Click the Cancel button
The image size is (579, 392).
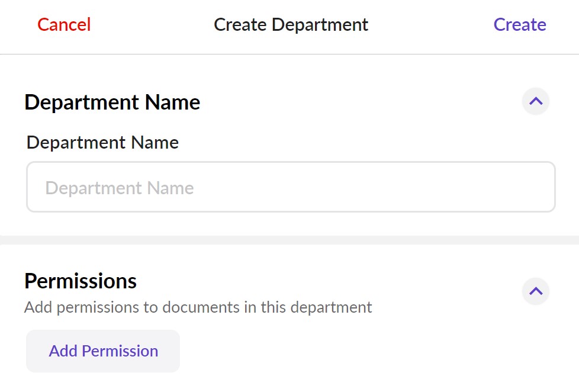(64, 24)
